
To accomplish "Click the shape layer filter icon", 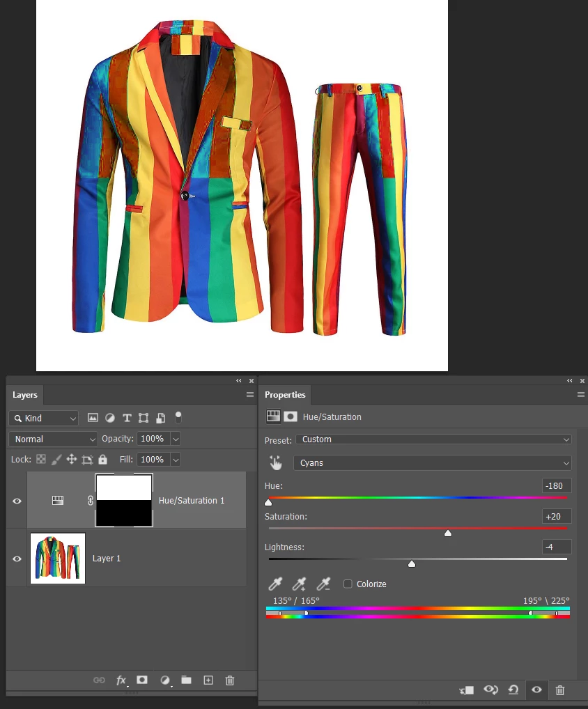I will [x=144, y=418].
